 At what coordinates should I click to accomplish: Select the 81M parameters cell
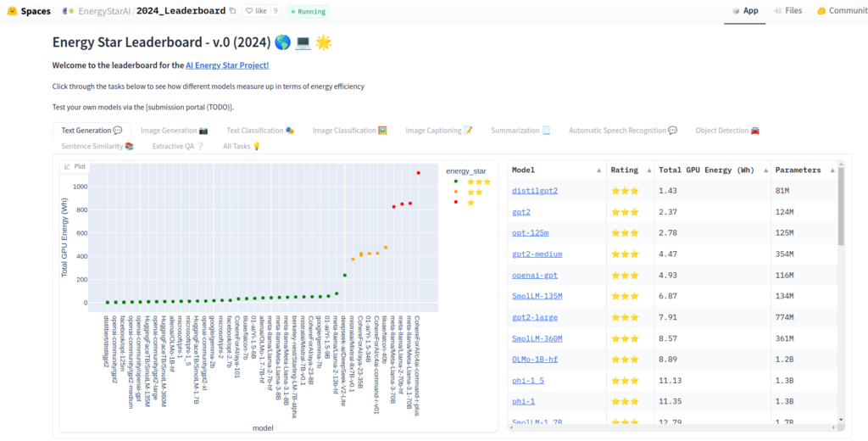(x=804, y=191)
